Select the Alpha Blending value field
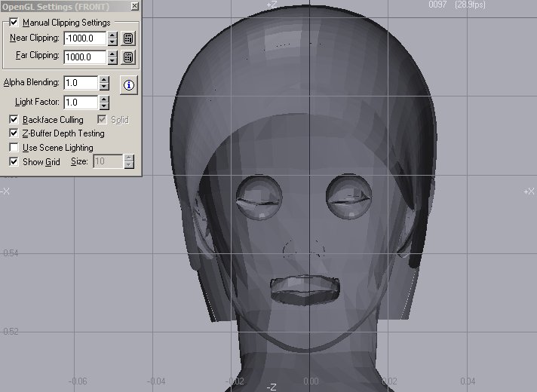 click(x=80, y=83)
